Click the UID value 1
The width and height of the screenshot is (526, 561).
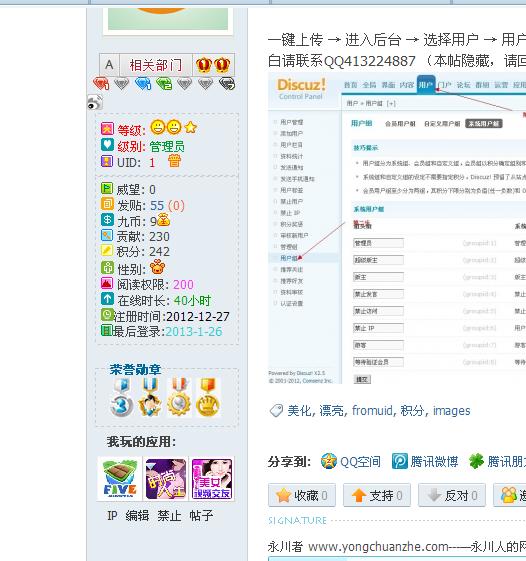click(152, 162)
